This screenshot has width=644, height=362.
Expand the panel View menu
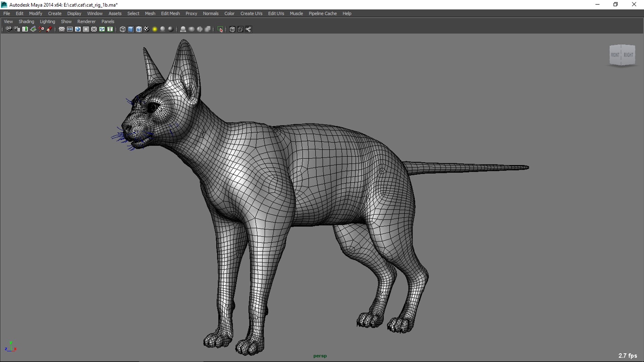point(8,21)
